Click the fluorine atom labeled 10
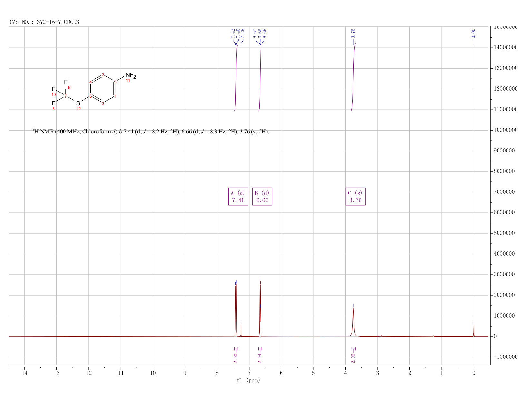The image size is (532, 411). (54, 89)
